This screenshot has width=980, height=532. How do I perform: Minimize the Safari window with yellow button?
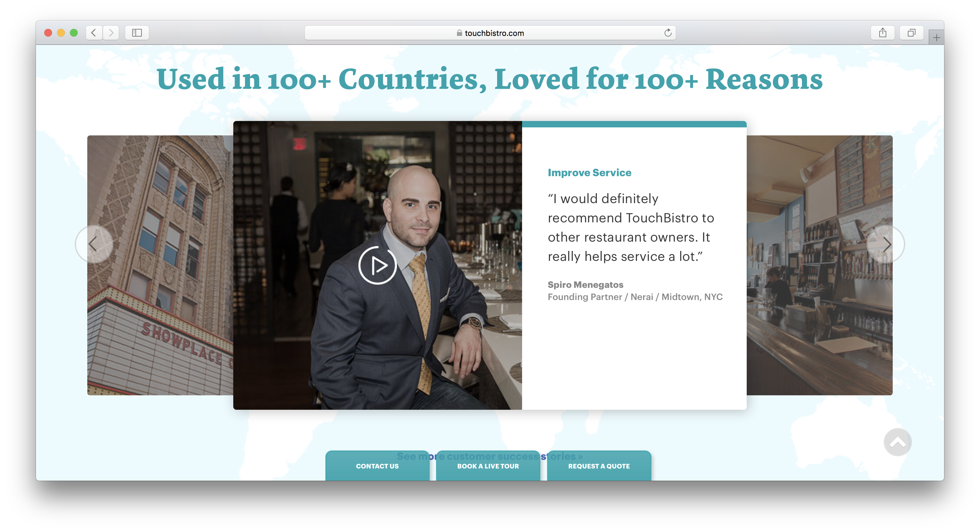pyautogui.click(x=61, y=33)
